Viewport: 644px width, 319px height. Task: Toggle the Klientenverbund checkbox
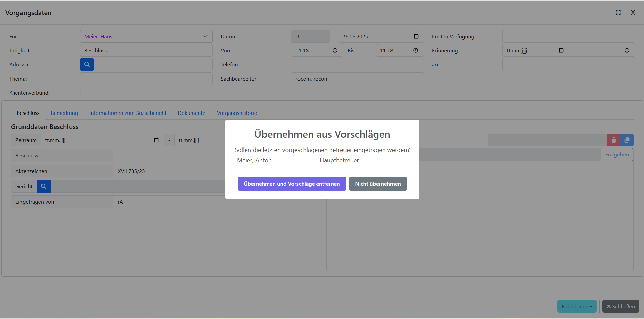83,90
